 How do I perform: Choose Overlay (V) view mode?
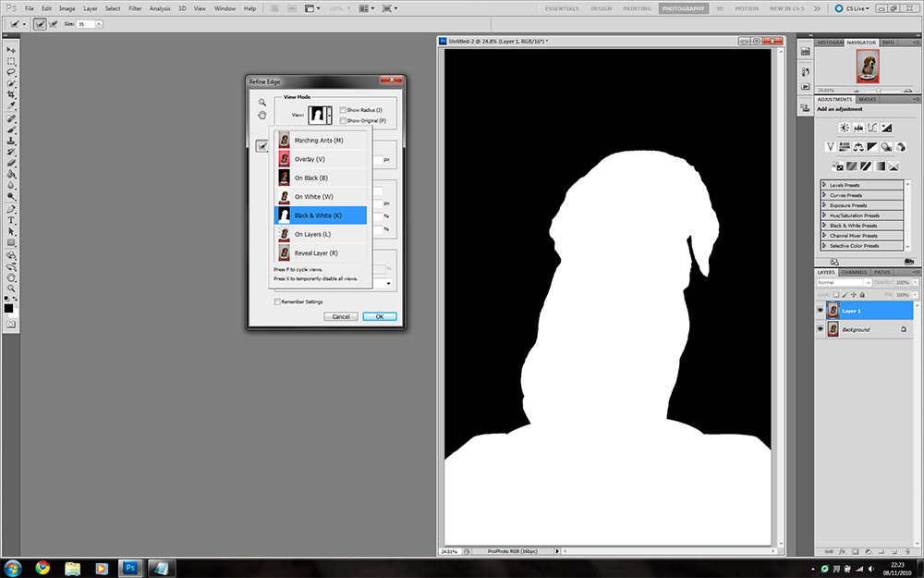[x=321, y=159]
